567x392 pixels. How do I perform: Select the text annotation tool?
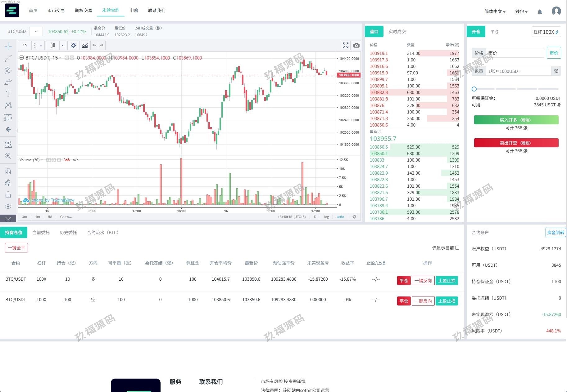pyautogui.click(x=8, y=94)
